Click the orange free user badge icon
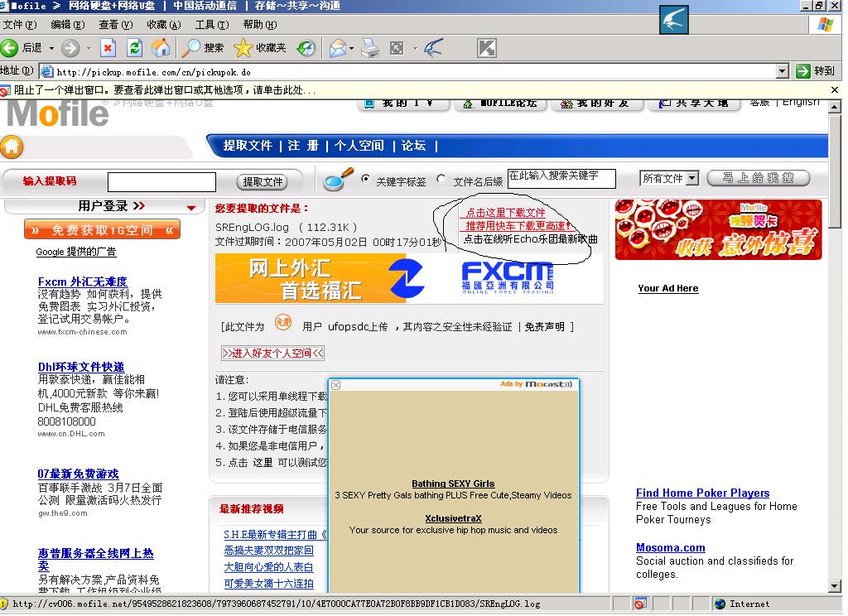The height and width of the screenshot is (616, 848). 283,323
